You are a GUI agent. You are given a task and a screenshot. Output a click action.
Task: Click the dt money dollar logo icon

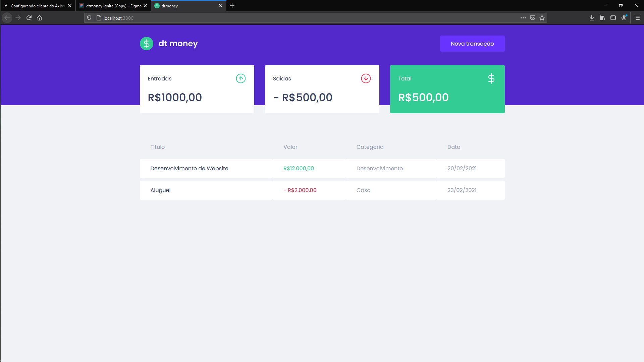[x=147, y=43]
